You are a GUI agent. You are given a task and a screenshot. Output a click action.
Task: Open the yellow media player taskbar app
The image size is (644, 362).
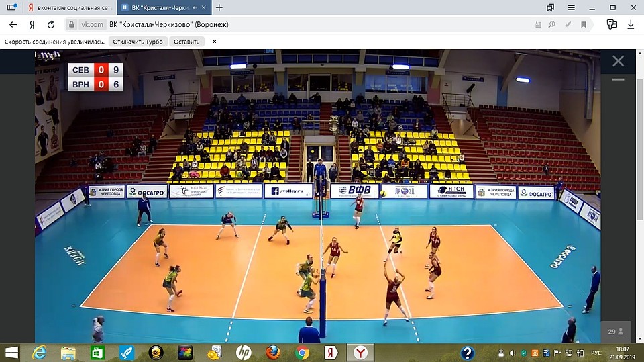click(x=156, y=353)
